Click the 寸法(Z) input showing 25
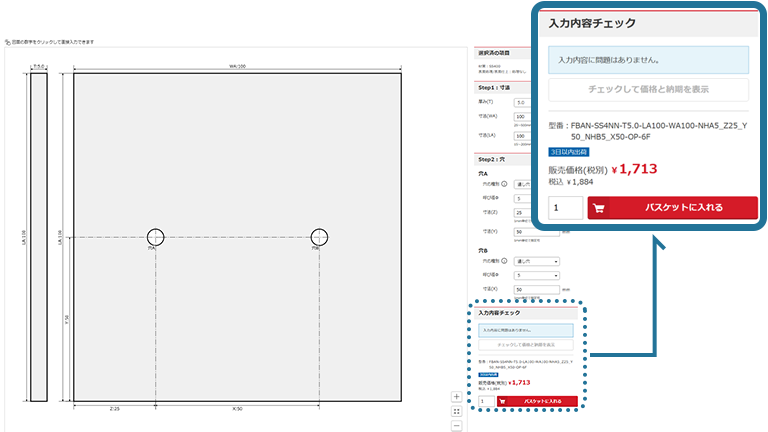The image size is (768, 432). click(522, 213)
